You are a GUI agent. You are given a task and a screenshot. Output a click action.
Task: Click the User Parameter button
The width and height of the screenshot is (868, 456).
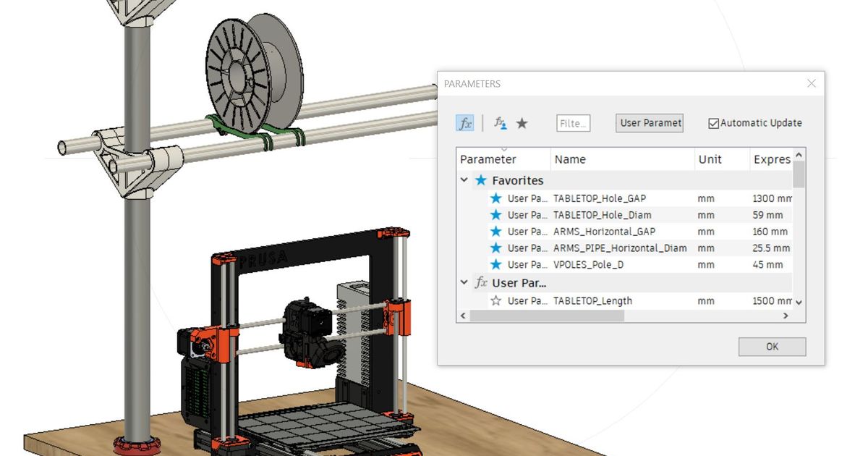point(649,122)
